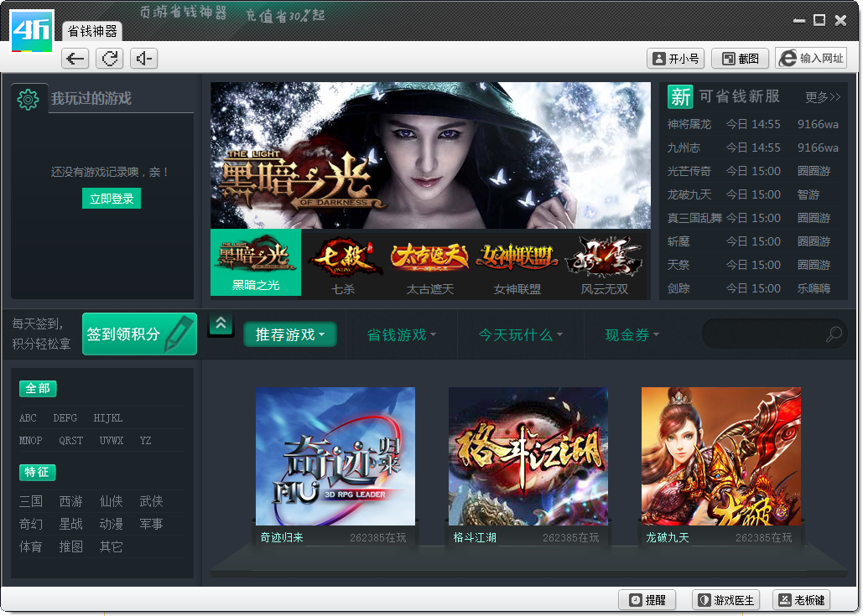Open the 九州志 server row
863x616 pixels.
(753, 148)
